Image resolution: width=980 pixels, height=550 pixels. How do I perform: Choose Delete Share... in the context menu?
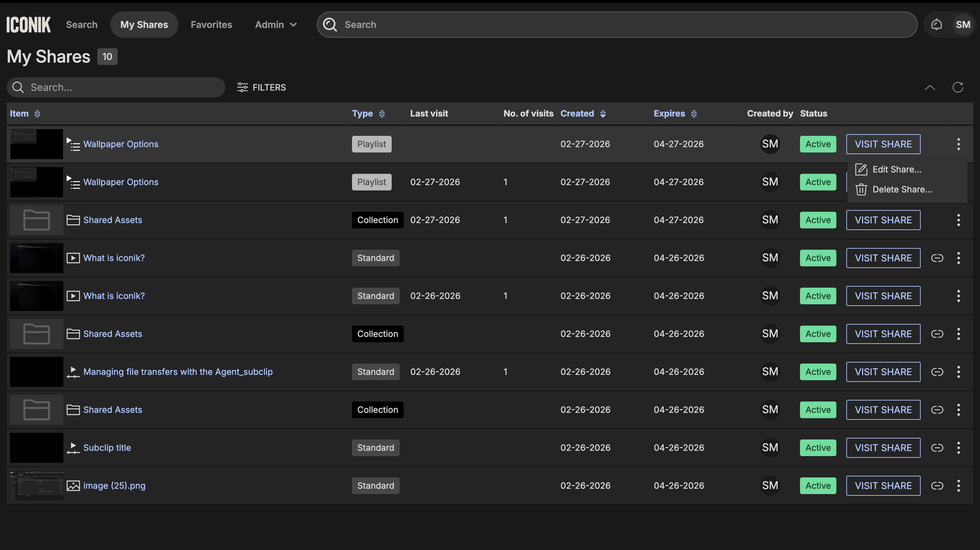[x=902, y=189]
